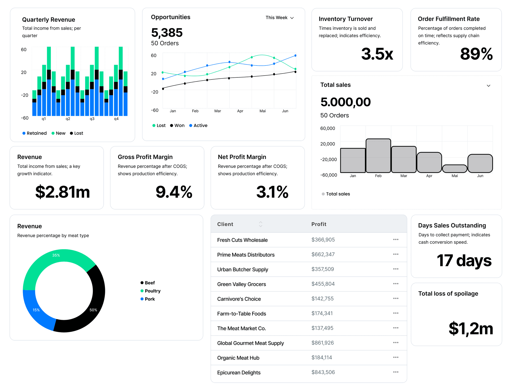
Task: Open the This Week period dropdown
Action: (280, 18)
